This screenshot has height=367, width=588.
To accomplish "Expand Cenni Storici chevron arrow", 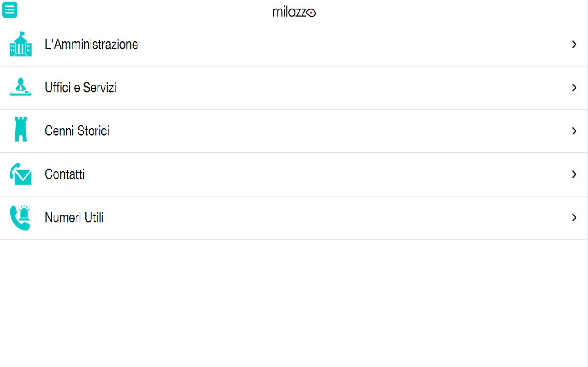I will pos(574,131).
